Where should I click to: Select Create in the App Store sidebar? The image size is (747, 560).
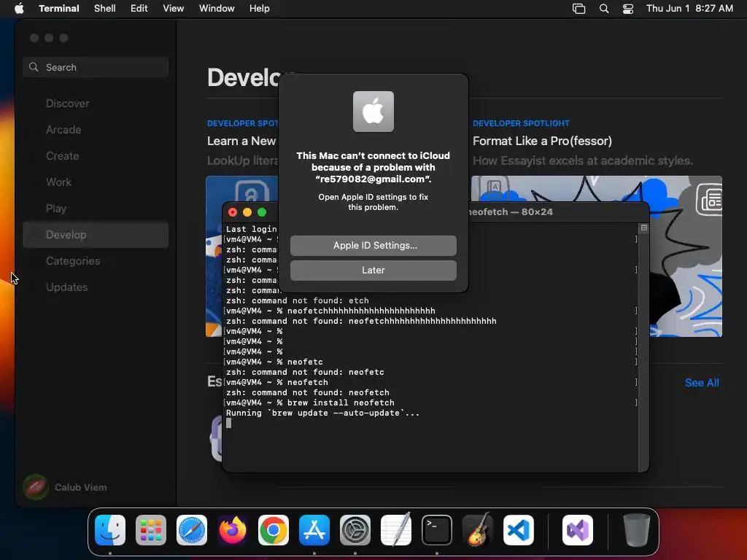click(x=96, y=156)
